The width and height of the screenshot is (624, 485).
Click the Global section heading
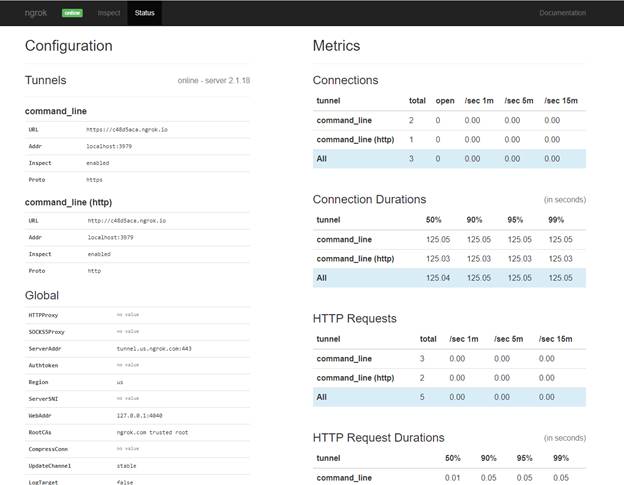42,295
